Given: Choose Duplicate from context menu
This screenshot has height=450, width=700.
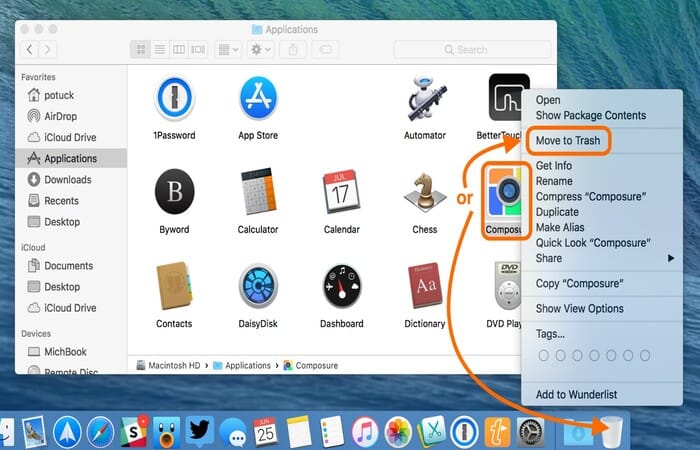Looking at the screenshot, I should pyautogui.click(x=602, y=212).
